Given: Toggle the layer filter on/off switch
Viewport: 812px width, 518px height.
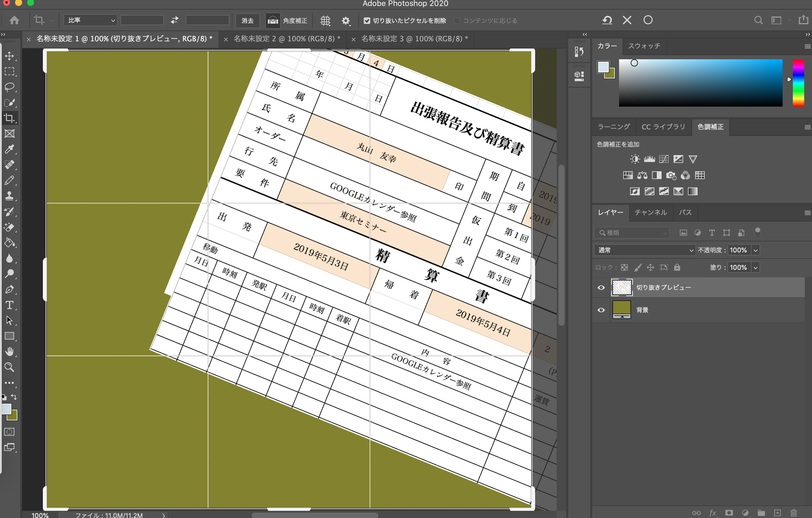Looking at the screenshot, I should 758,232.
